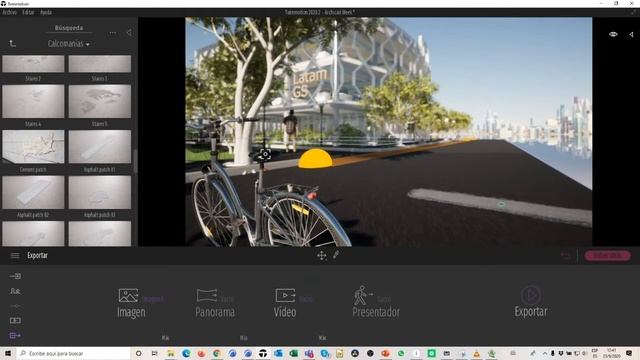The image size is (640, 360).
Task: Click the pink button in bottom toolbar
Action: 607,256
